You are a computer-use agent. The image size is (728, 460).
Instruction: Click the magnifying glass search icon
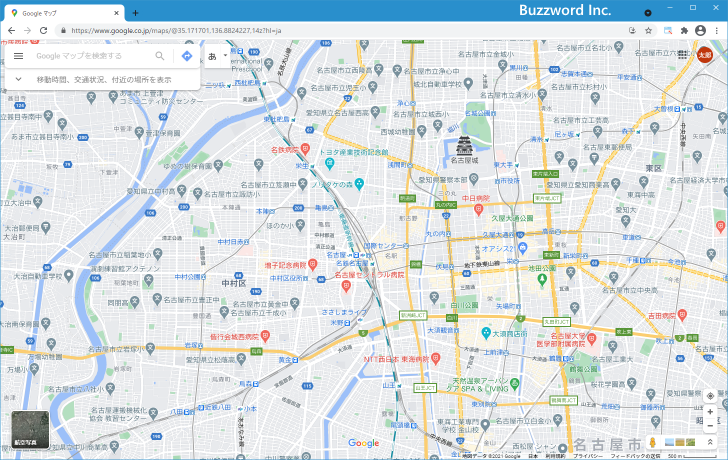pyautogui.click(x=160, y=56)
